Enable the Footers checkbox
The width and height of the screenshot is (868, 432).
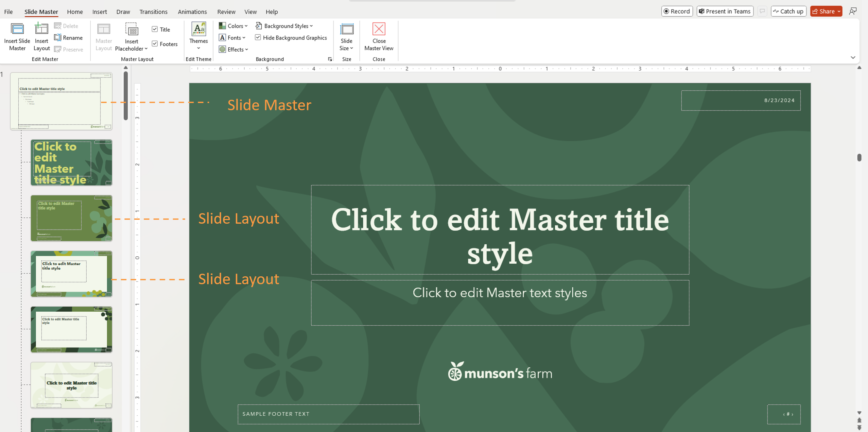[x=155, y=43]
